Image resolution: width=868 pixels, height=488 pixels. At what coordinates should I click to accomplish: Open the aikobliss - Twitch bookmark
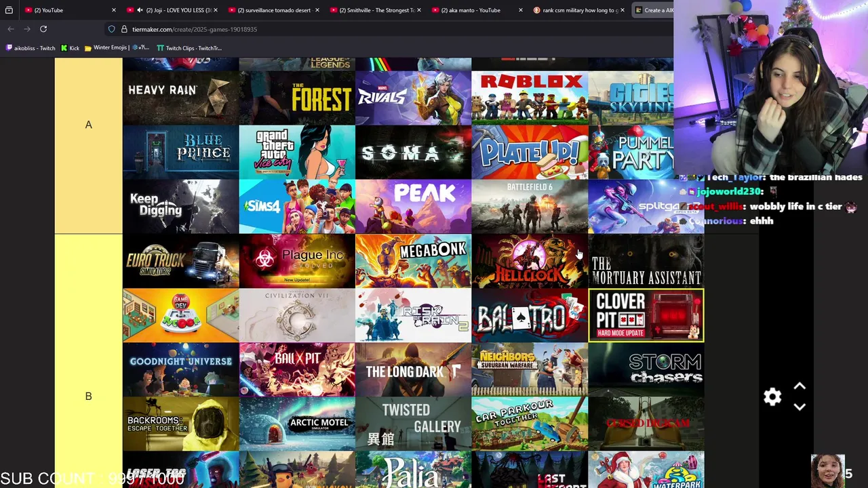(x=31, y=48)
